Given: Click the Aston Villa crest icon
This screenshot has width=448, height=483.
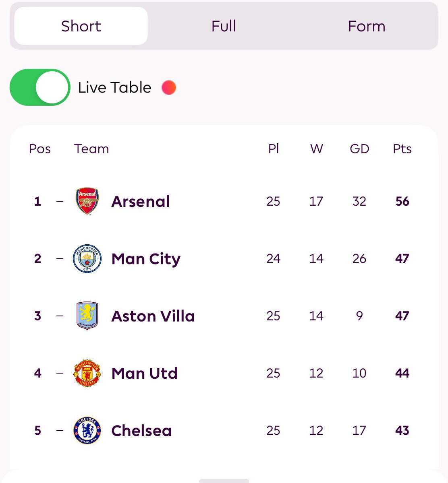Looking at the screenshot, I should coord(87,316).
